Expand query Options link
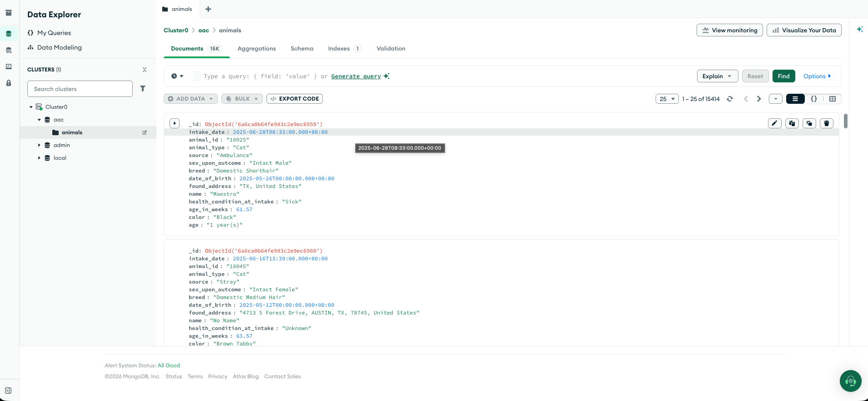 tap(817, 76)
